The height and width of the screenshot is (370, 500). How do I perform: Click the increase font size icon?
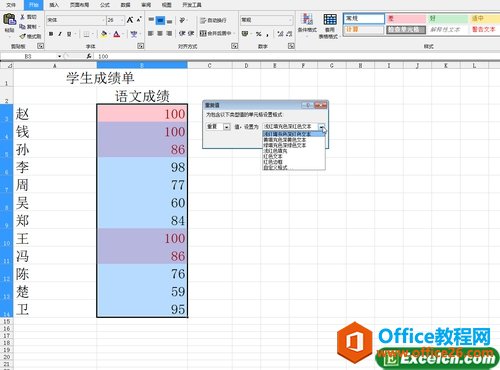tap(130, 20)
